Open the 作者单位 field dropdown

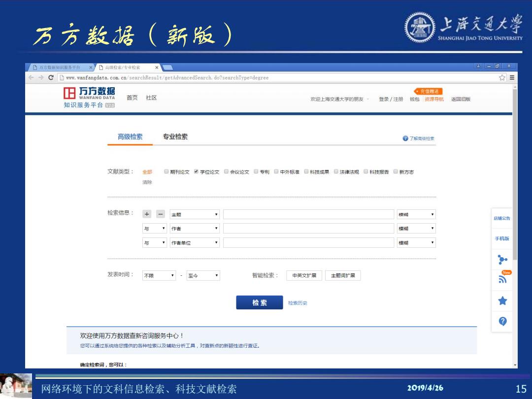[195, 242]
